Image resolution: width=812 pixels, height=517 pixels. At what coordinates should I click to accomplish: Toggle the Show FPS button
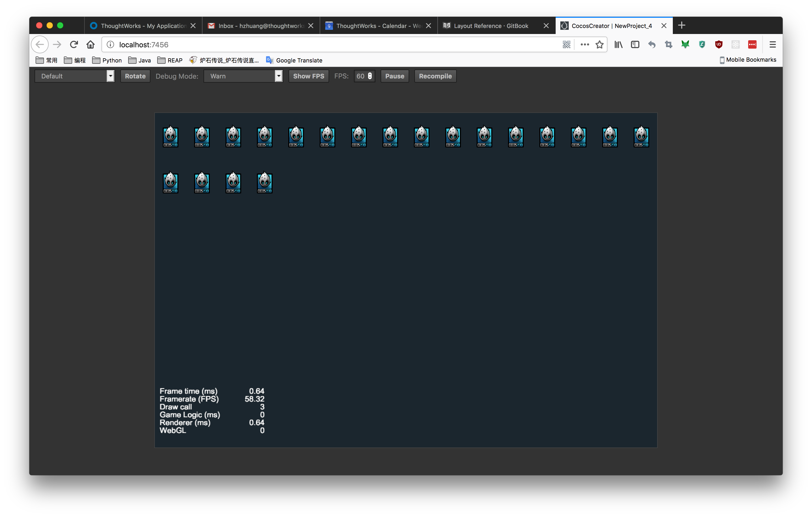click(x=308, y=76)
